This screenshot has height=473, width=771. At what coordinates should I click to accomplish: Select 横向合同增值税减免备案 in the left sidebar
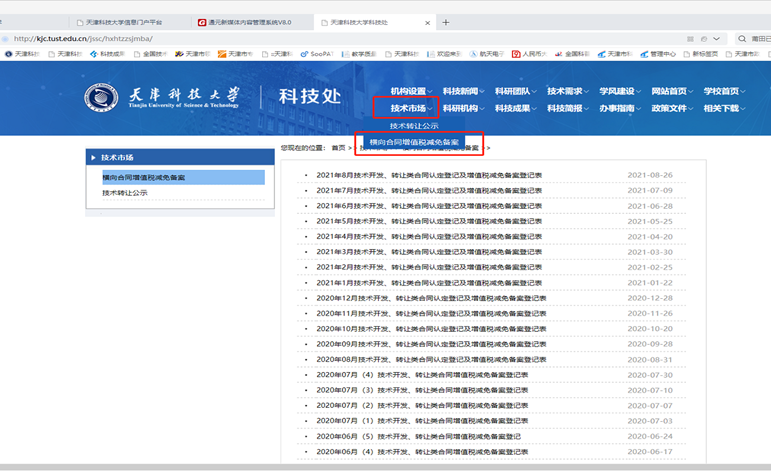click(x=144, y=177)
